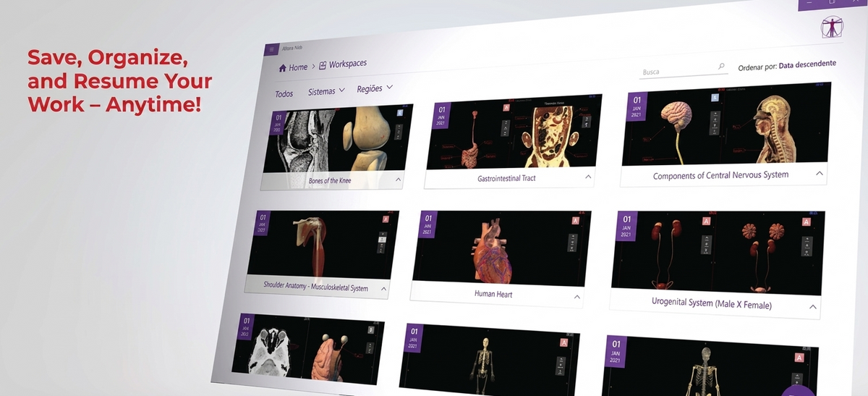This screenshot has width=868, height=396.
Task: Click the Busca search field
Action: [x=684, y=71]
